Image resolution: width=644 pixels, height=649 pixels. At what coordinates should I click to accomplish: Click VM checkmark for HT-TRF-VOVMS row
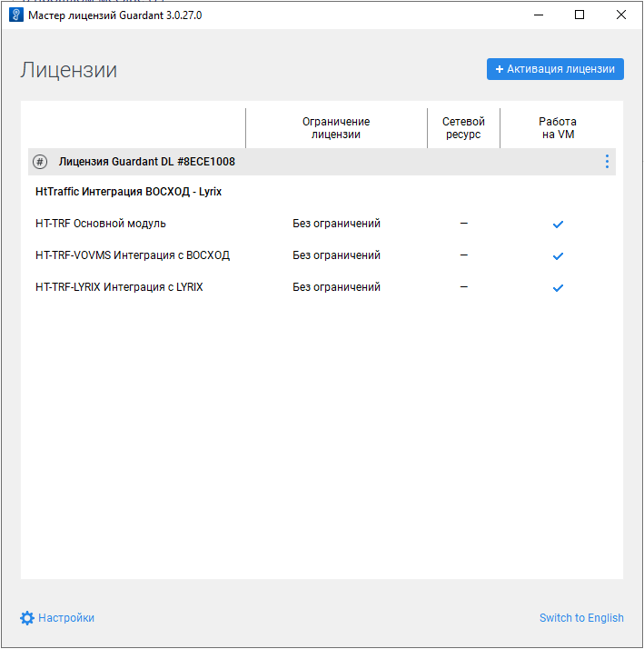558,256
